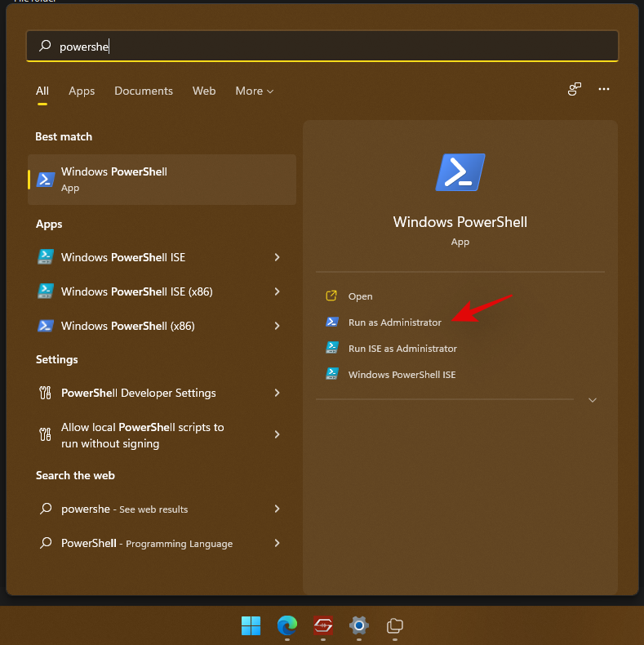Click Open in the PowerShell actions
This screenshot has height=645, width=644.
pos(360,296)
